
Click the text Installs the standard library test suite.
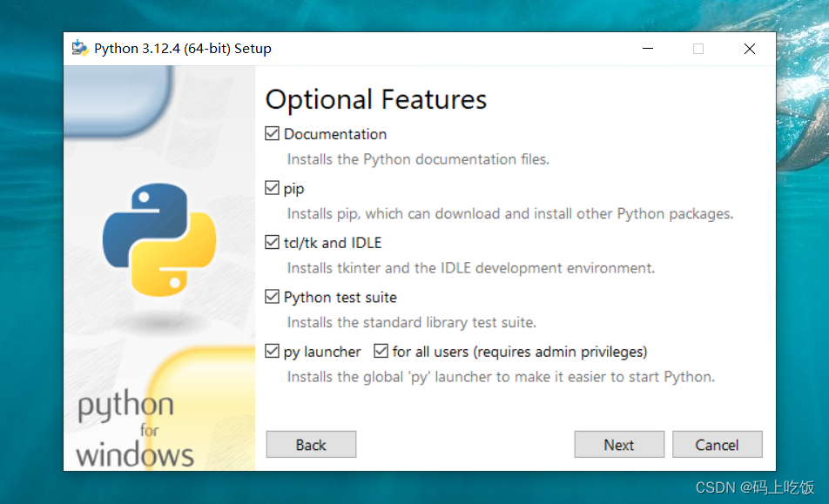coord(411,322)
